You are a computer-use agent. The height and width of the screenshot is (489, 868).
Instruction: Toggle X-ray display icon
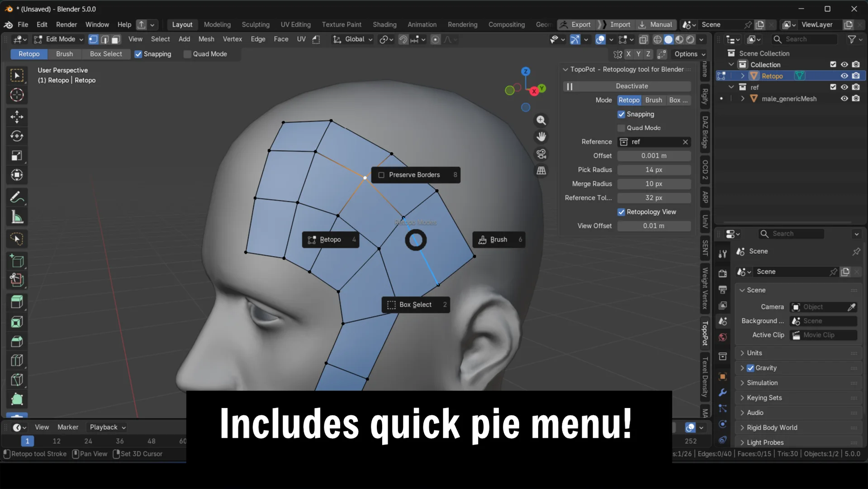tap(643, 39)
